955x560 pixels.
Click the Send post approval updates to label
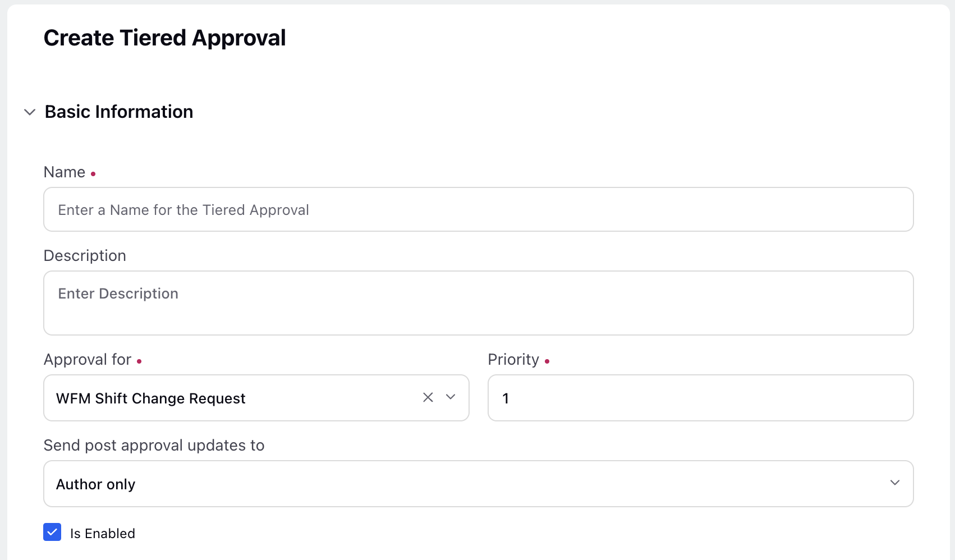click(x=154, y=446)
